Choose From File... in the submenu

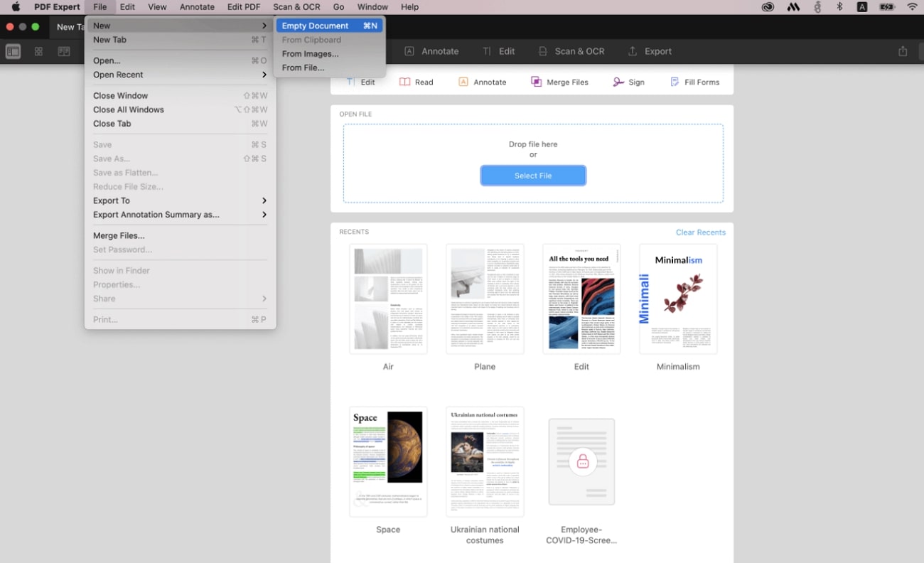click(x=330, y=68)
